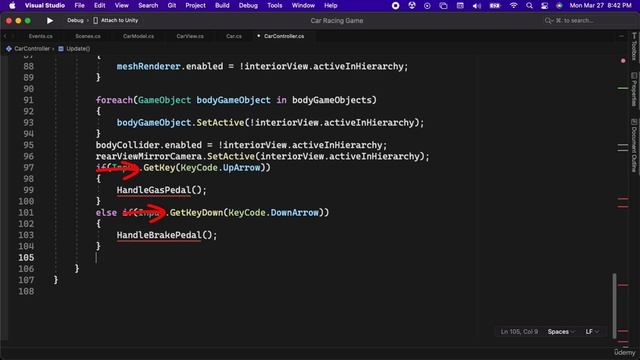640x360 pixels.
Task: Open the Apple menu
Action: [x=12, y=6]
